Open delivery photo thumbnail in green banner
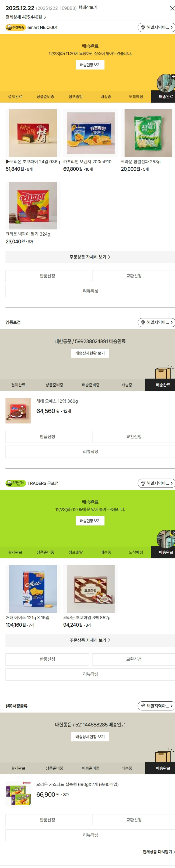This screenshot has width=175, height=868. point(165,538)
